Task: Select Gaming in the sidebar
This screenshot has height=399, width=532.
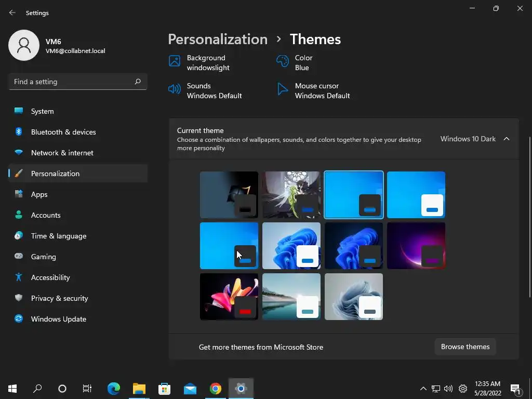Action: 78,257
